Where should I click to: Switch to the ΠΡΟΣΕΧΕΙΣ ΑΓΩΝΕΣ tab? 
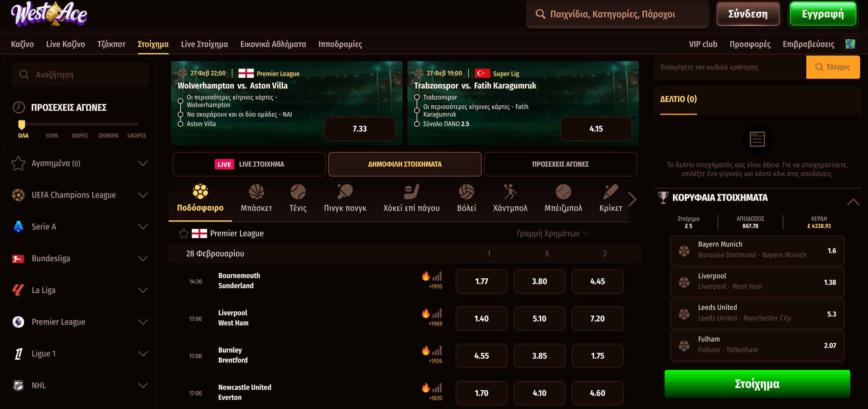(x=560, y=164)
